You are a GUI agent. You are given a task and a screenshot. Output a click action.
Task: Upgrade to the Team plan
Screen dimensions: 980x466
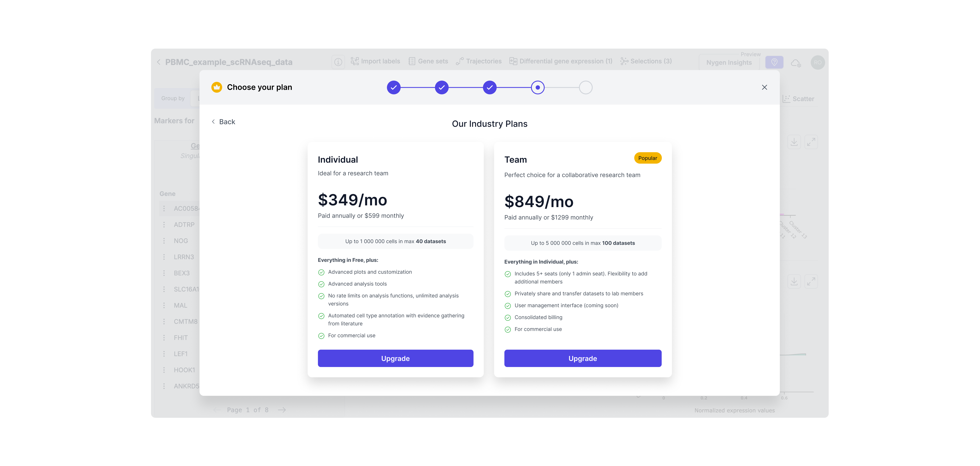click(x=582, y=358)
